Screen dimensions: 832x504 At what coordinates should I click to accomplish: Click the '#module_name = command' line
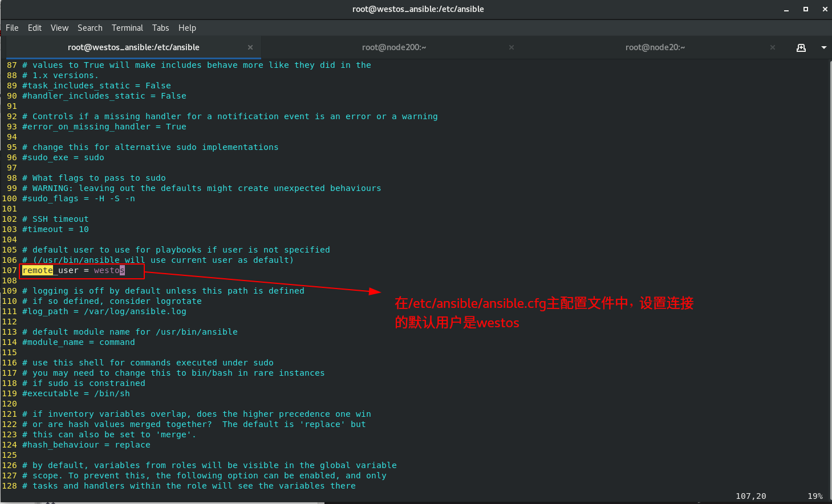click(79, 342)
